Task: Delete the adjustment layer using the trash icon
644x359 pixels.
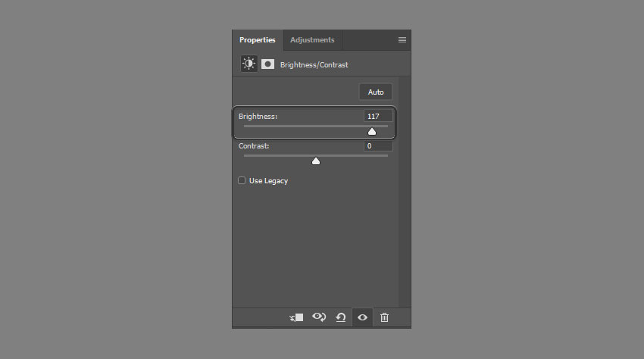Action: (384, 317)
